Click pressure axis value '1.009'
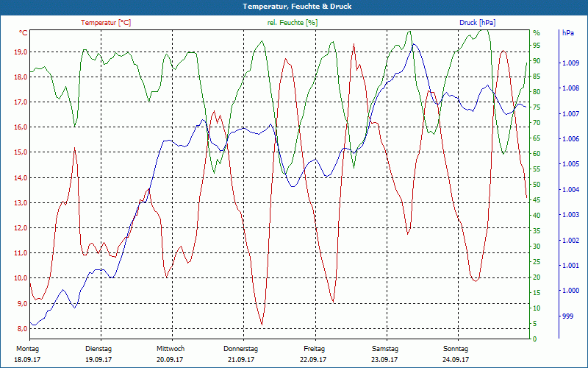This screenshot has width=588, height=368. [571, 63]
